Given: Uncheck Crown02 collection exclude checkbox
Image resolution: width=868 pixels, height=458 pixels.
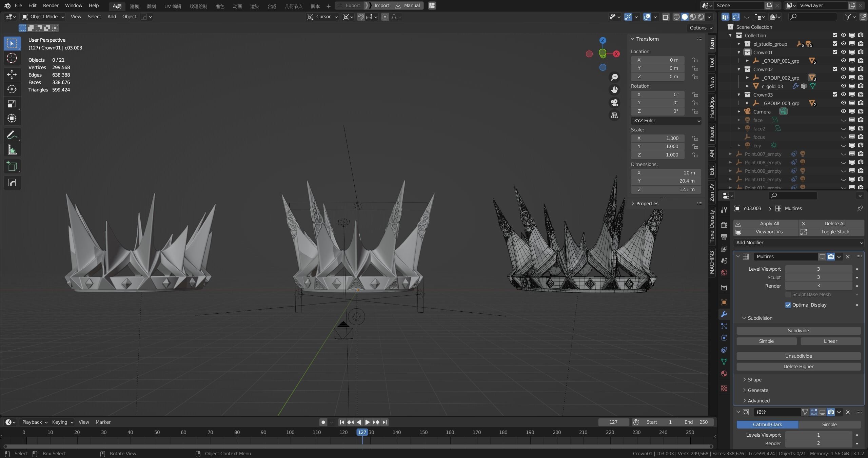Looking at the screenshot, I should point(835,69).
